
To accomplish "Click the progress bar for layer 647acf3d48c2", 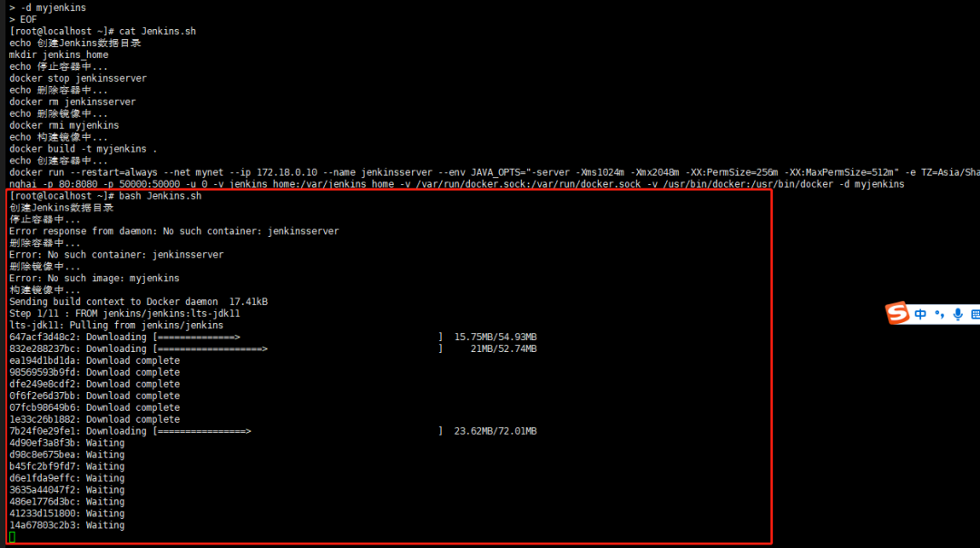I will click(299, 338).
